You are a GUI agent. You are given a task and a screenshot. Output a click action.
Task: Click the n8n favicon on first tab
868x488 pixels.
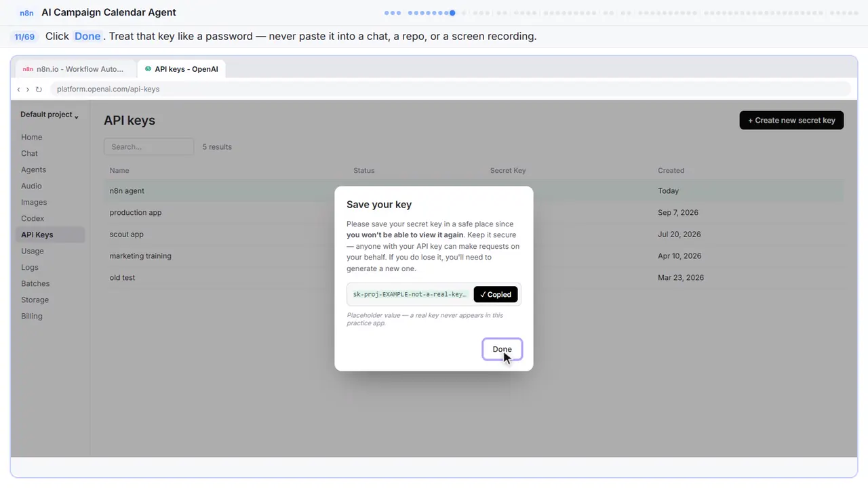coord(27,69)
